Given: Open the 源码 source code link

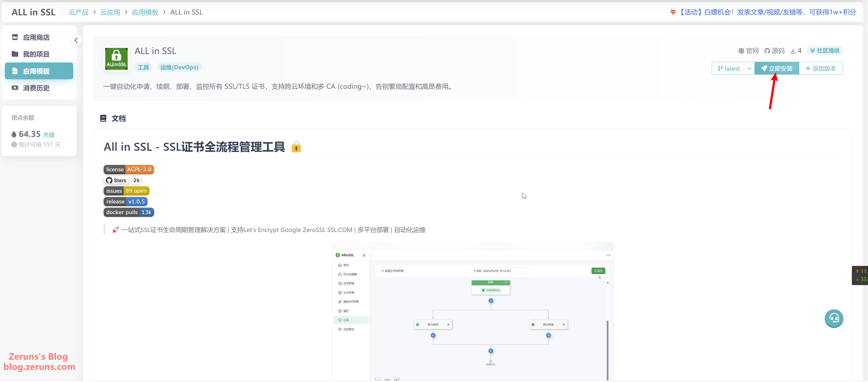Looking at the screenshot, I should pos(774,51).
